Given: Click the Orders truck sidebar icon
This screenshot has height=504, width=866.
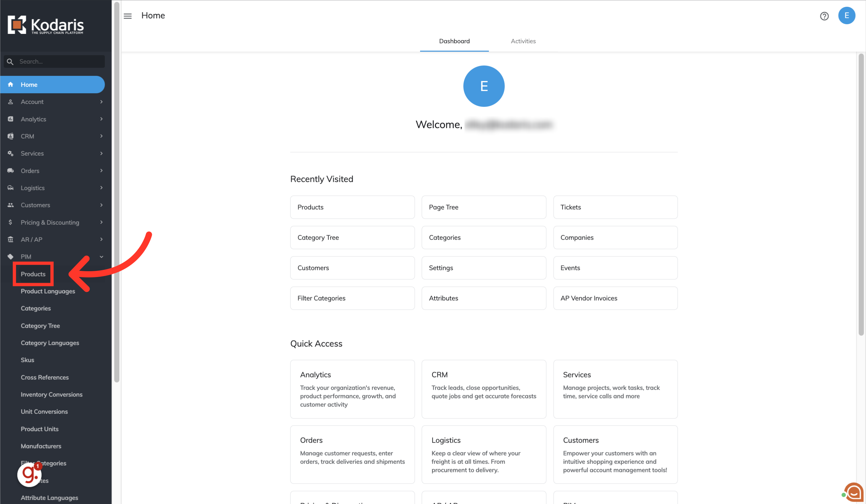Looking at the screenshot, I should [x=11, y=170].
